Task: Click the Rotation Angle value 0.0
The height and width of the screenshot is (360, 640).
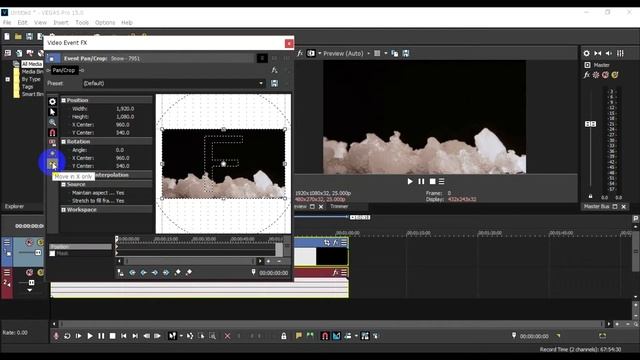Action: pyautogui.click(x=120, y=150)
